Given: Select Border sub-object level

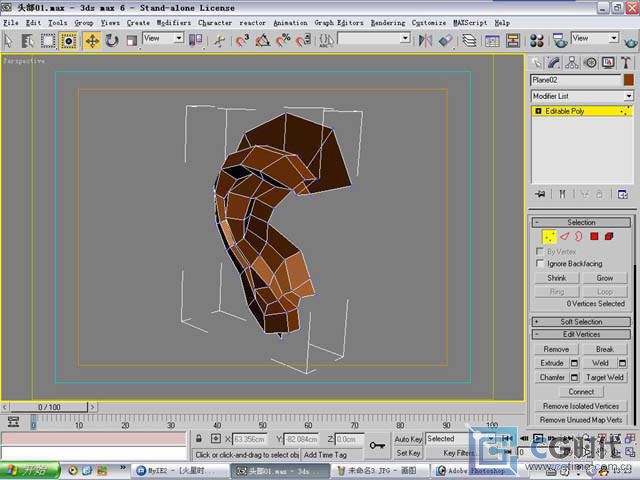Looking at the screenshot, I should point(579,236).
